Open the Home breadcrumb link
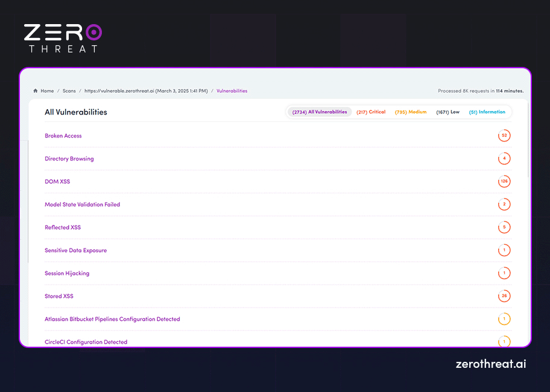Image resolution: width=550 pixels, height=392 pixels. click(x=47, y=91)
